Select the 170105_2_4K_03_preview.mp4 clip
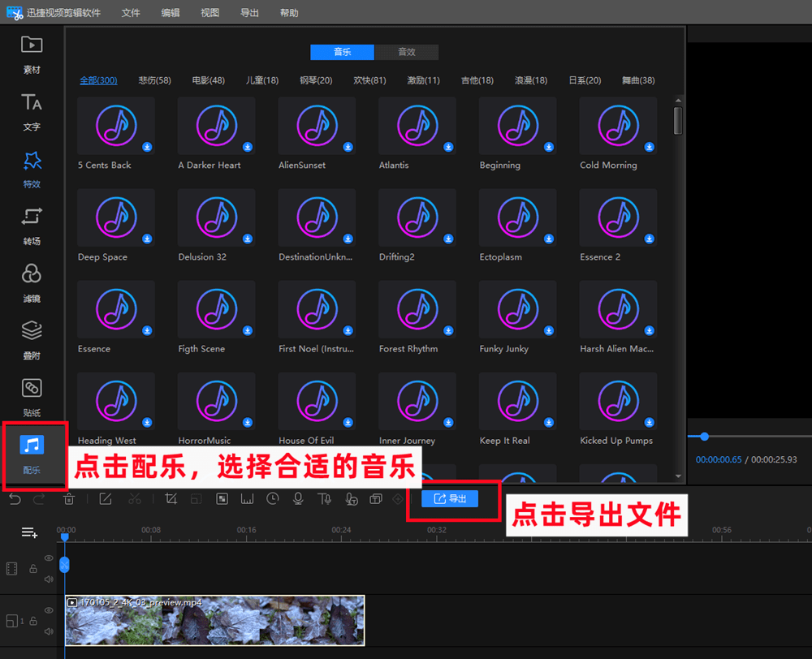Image resolution: width=812 pixels, height=659 pixels. click(215, 620)
